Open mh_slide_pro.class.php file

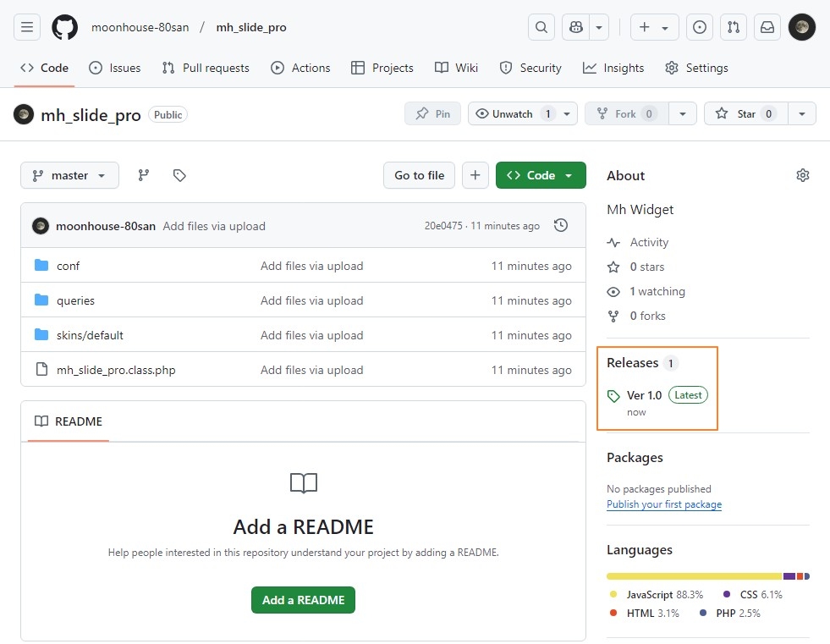(116, 370)
